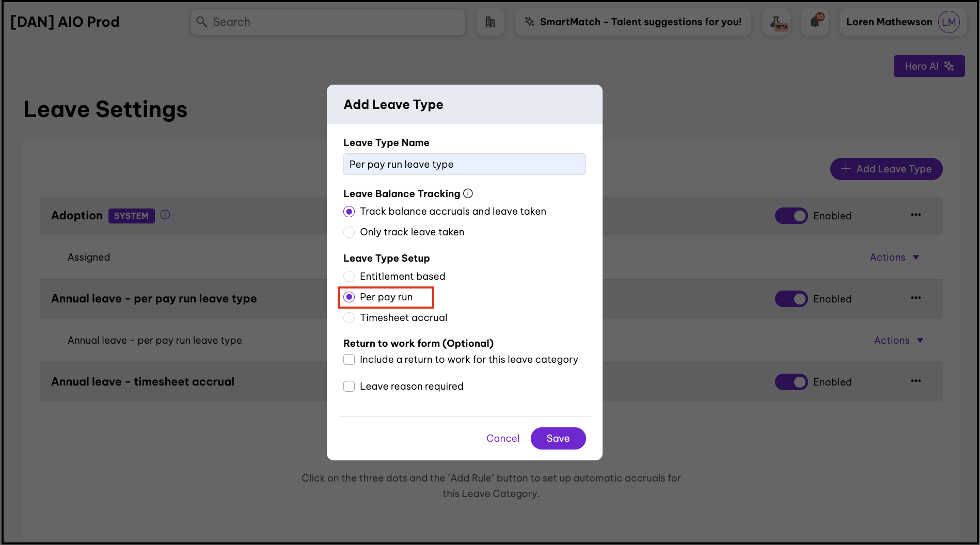Open the notifications bell
980x545 pixels.
point(815,22)
